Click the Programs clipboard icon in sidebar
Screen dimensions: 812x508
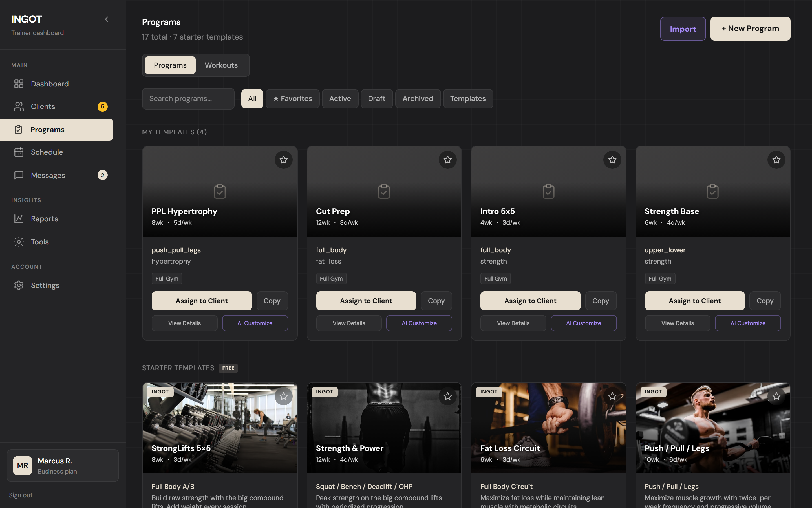(18, 130)
